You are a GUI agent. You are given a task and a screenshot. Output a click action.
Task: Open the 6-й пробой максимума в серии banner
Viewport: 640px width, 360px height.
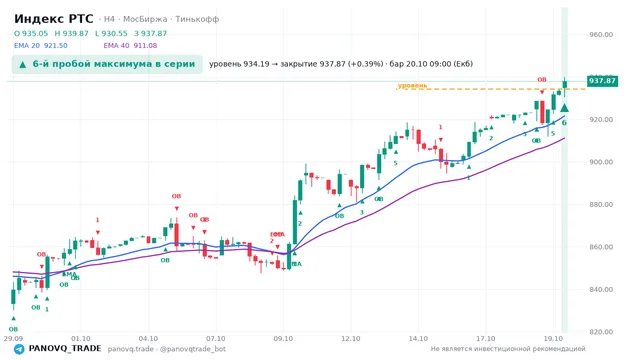tap(107, 64)
